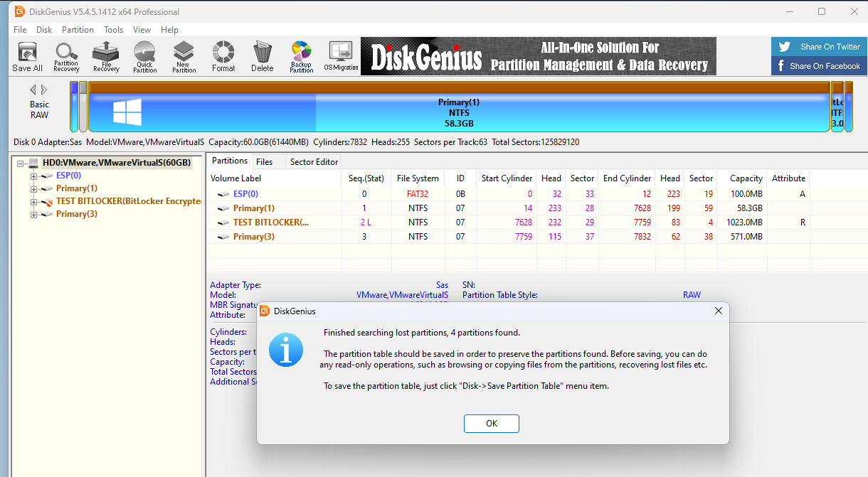The width and height of the screenshot is (868, 477).
Task: Select Primary(1) row in partition table
Action: [x=509, y=208]
